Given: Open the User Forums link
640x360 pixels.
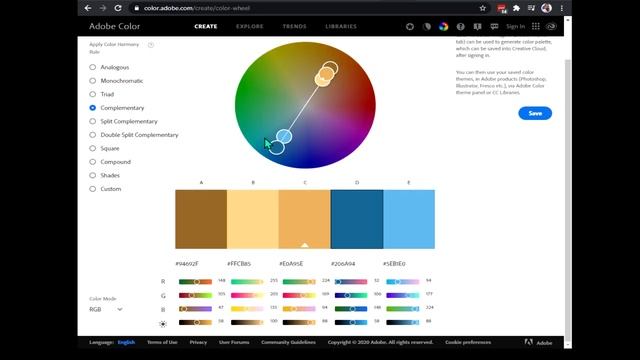Looking at the screenshot, I should pyautogui.click(x=234, y=342).
